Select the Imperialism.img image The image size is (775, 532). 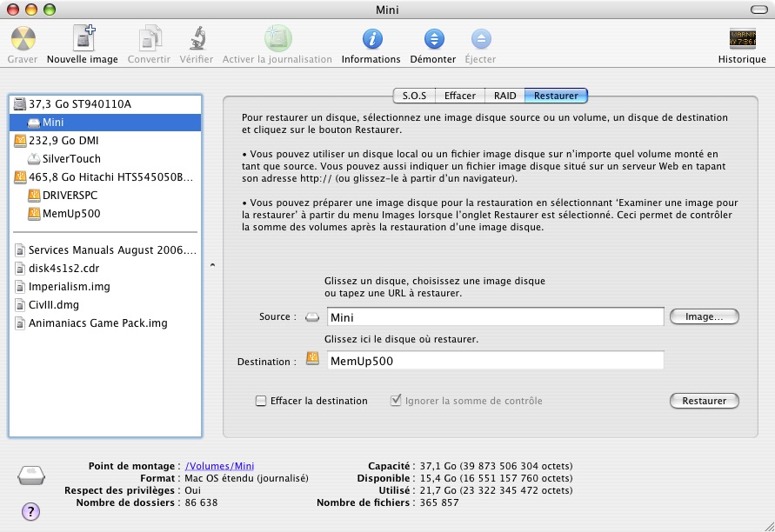105,287
